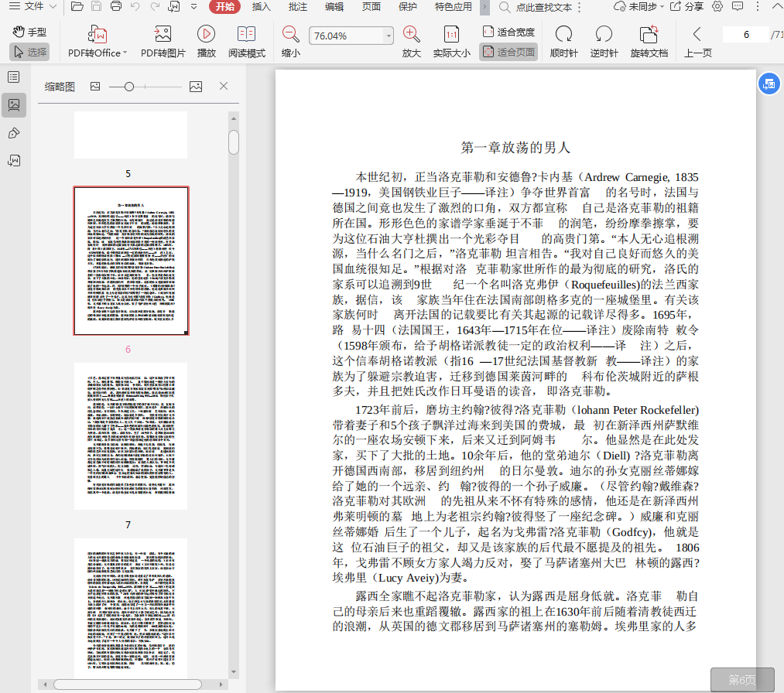784x693 pixels.
Task: Select the 手型 hand tool
Action: click(x=29, y=32)
